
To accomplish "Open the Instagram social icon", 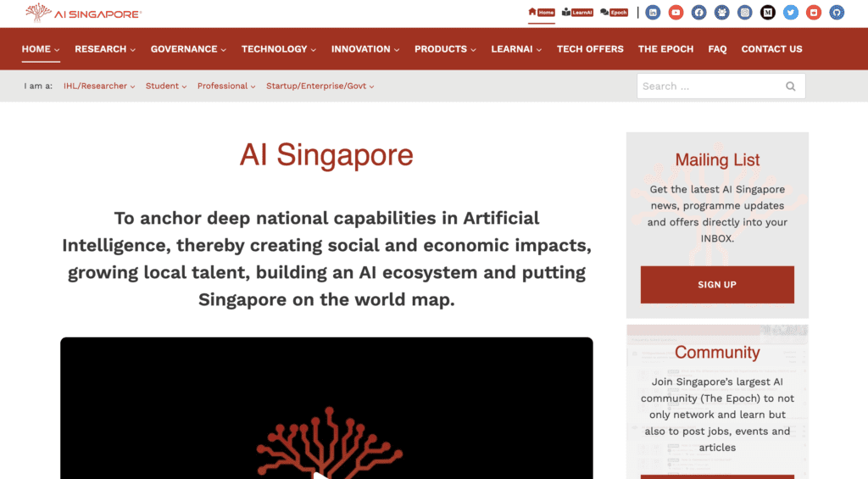I will pyautogui.click(x=744, y=12).
